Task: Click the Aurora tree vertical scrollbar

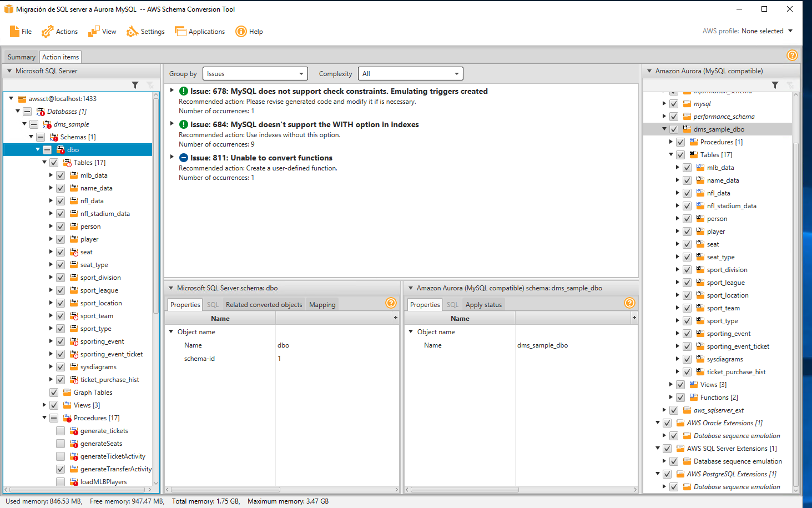Action: coord(796,314)
